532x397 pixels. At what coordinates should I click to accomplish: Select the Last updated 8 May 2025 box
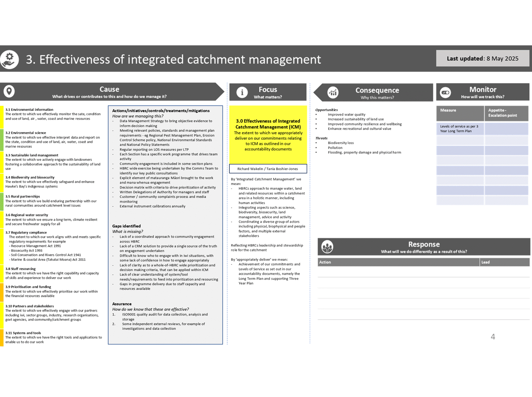tap(482, 58)
